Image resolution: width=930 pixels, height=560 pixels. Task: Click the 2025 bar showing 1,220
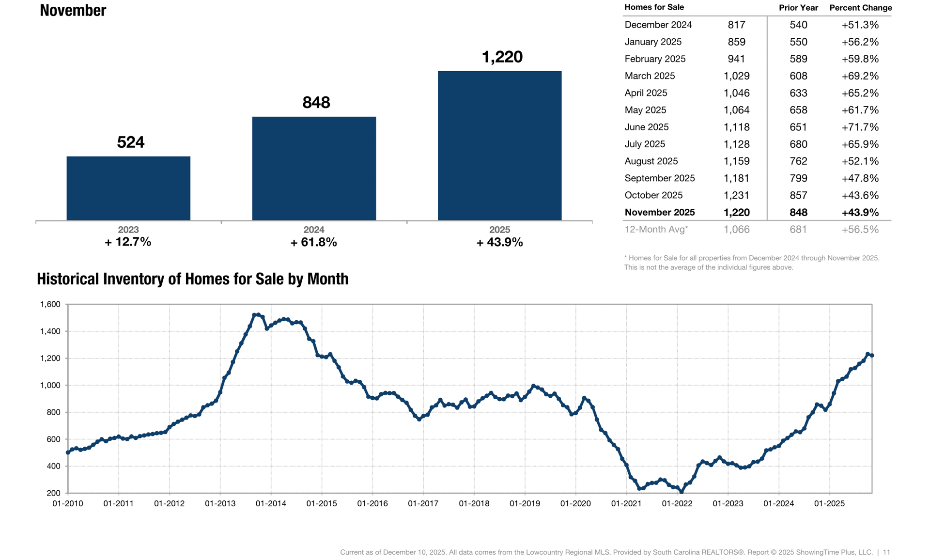click(499, 145)
